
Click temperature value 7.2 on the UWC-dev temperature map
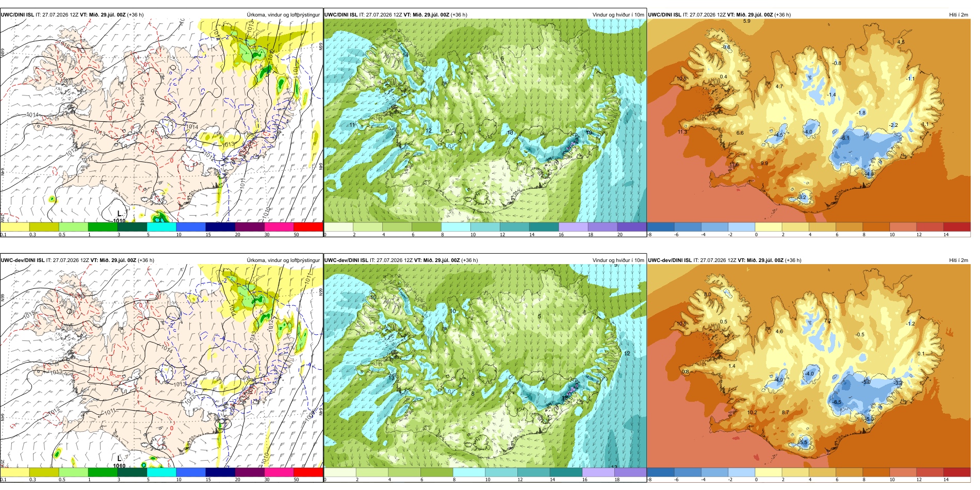[x=828, y=321]
